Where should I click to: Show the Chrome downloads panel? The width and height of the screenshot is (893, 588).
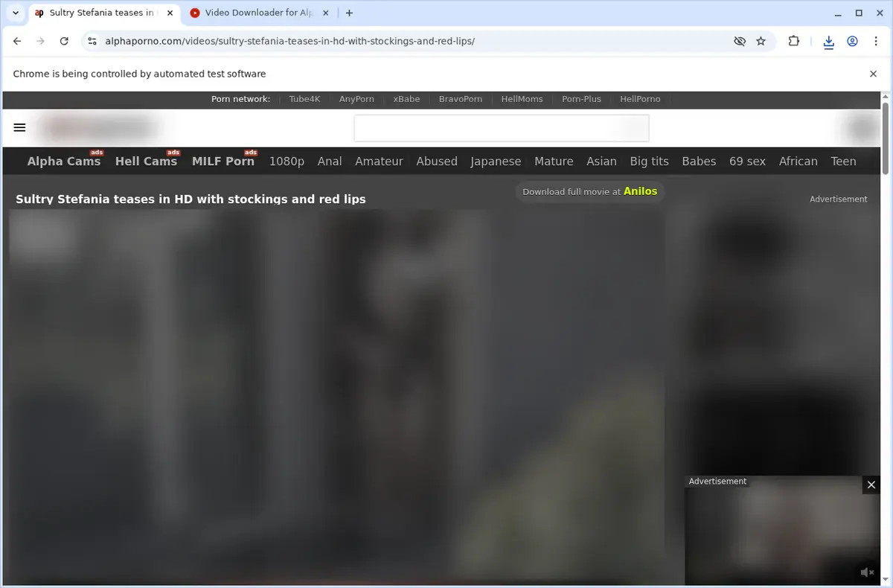pos(829,42)
